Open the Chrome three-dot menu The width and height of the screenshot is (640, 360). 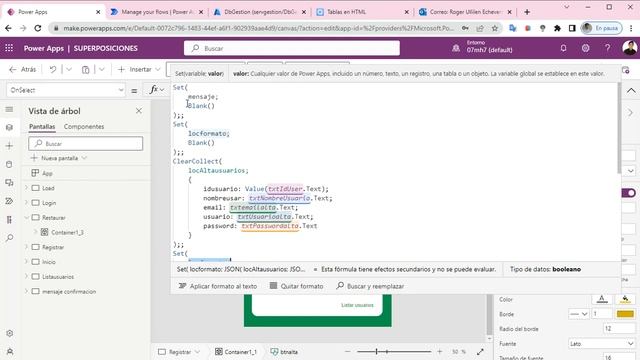631,28
